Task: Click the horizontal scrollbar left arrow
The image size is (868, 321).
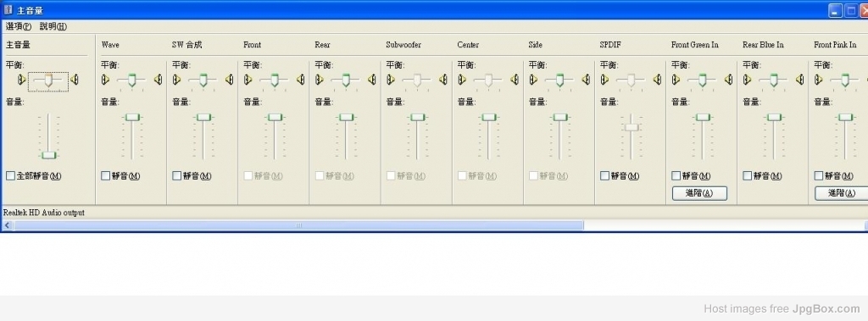Action: pos(7,225)
